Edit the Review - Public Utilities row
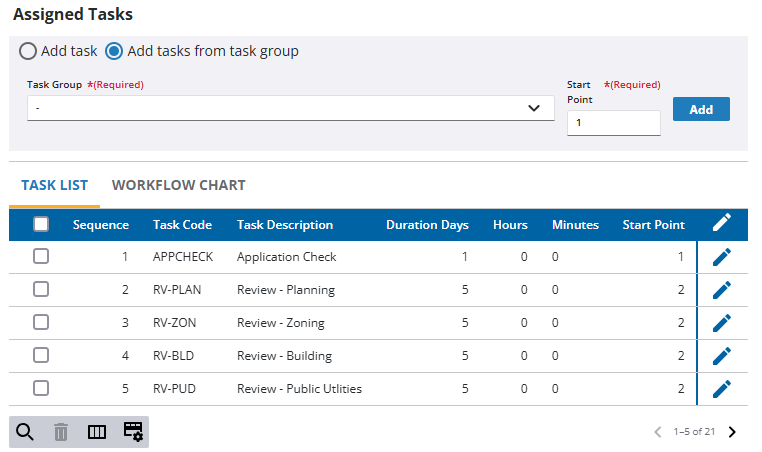The height and width of the screenshot is (452, 762). (x=721, y=389)
